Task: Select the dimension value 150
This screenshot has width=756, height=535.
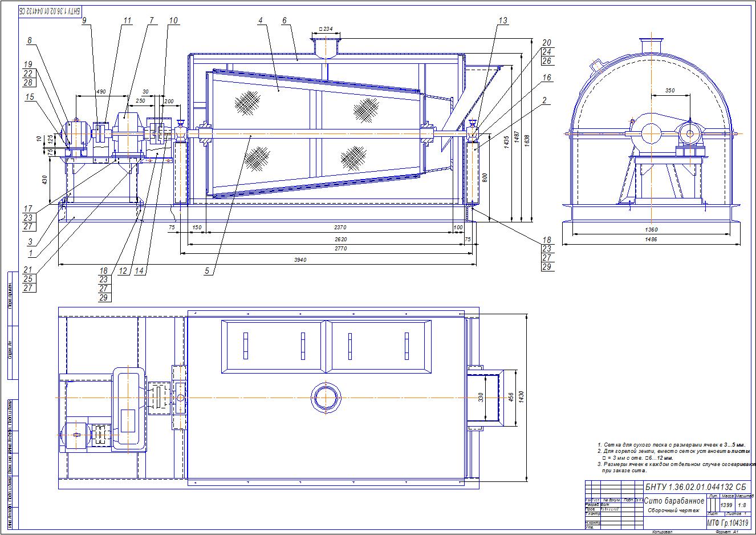Action: pos(197,227)
